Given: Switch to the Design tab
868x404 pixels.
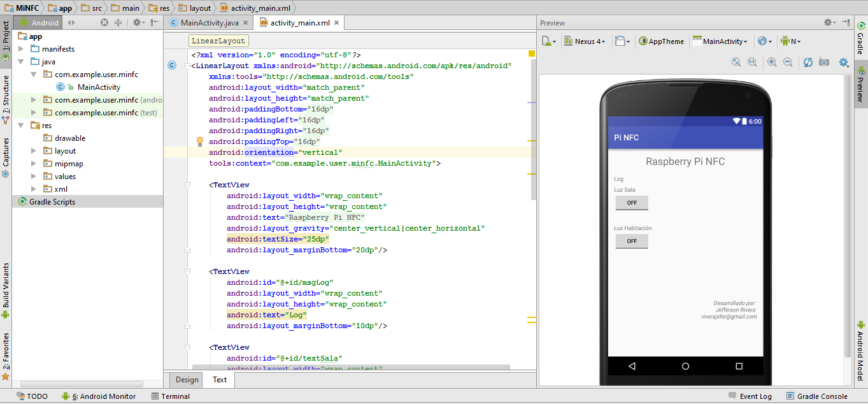Looking at the screenshot, I should point(186,380).
